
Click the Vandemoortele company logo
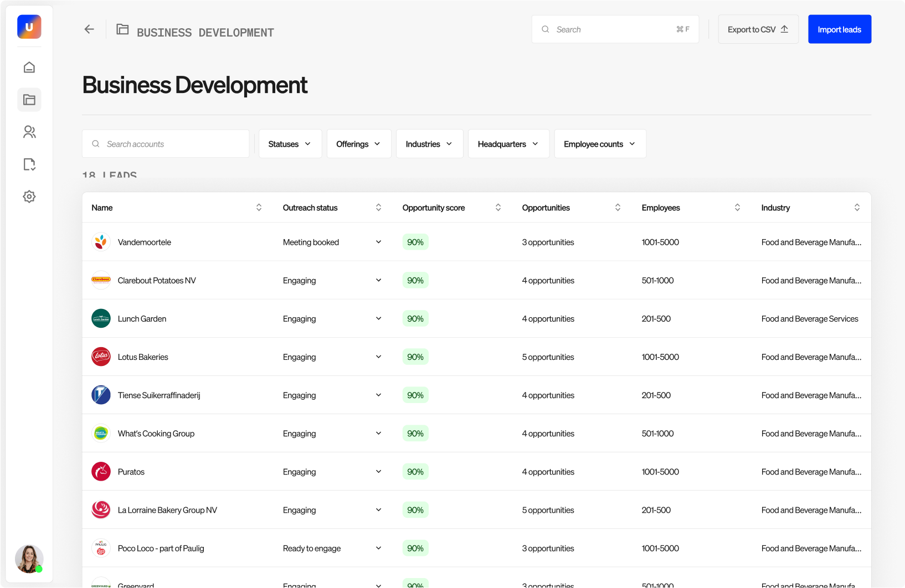(x=101, y=242)
